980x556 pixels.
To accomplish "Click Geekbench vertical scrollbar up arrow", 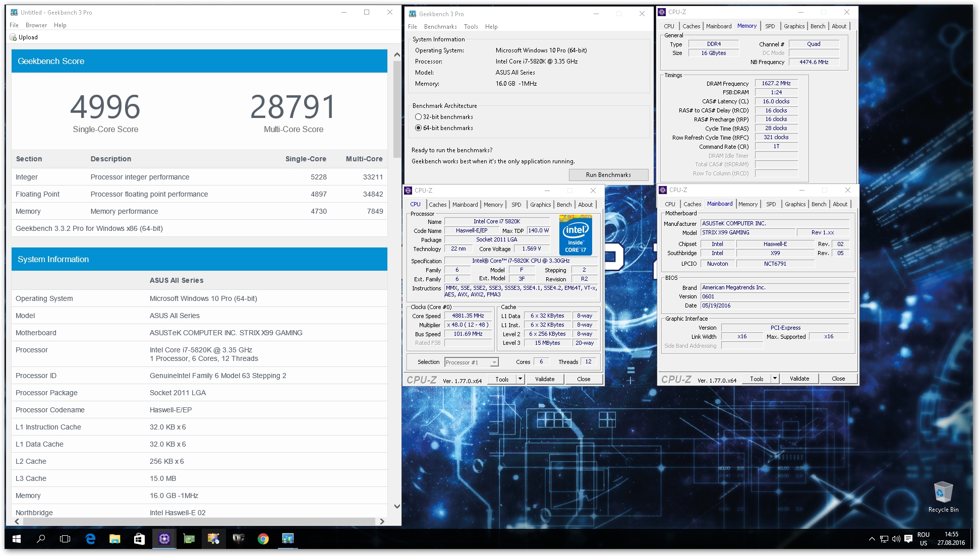I will coord(397,54).
